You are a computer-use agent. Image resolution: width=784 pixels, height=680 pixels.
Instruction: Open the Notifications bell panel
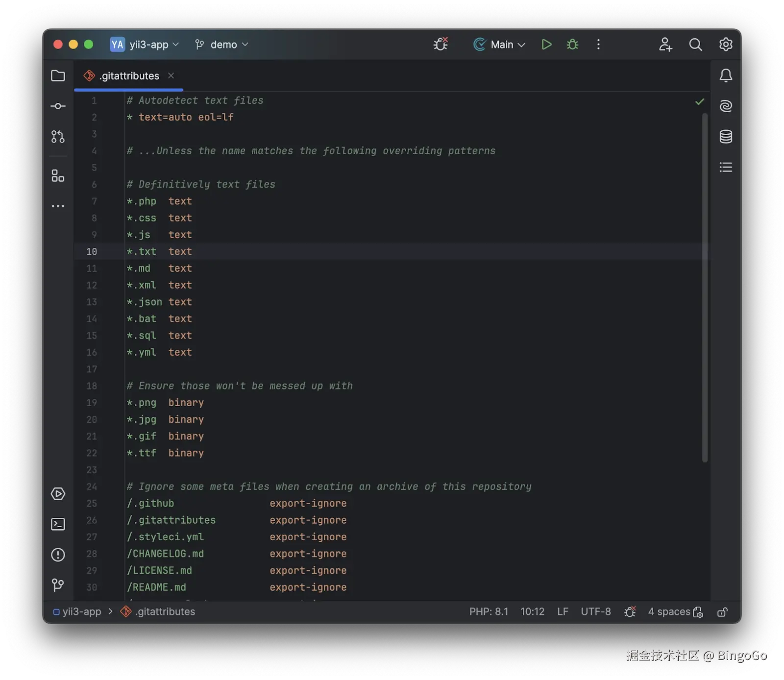[x=726, y=75]
